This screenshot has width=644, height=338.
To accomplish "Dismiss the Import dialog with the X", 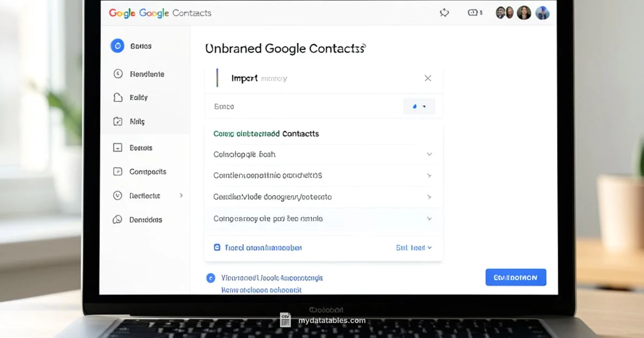I will click(428, 78).
